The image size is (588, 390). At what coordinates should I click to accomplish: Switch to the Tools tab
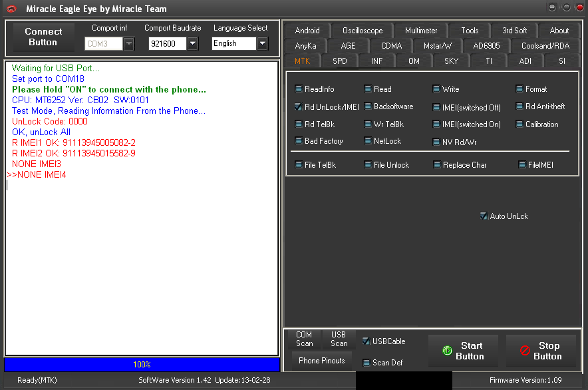coord(470,31)
